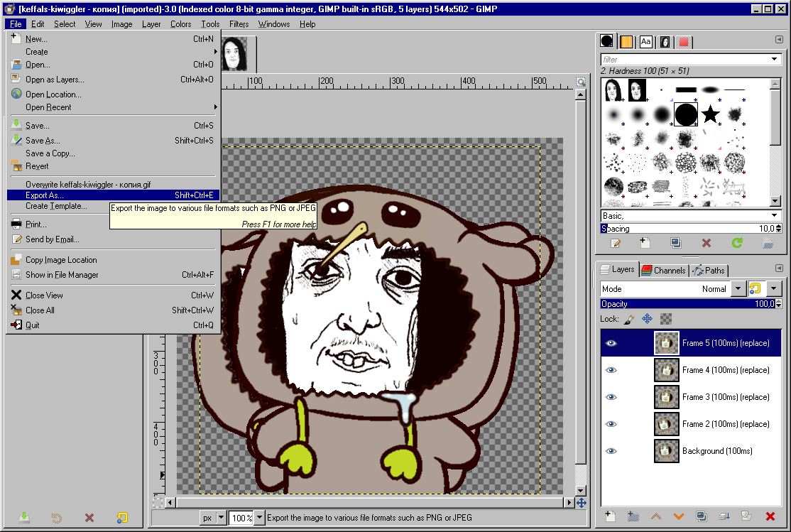
Task: Click the Refresh brushes green arrow
Action: click(737, 244)
